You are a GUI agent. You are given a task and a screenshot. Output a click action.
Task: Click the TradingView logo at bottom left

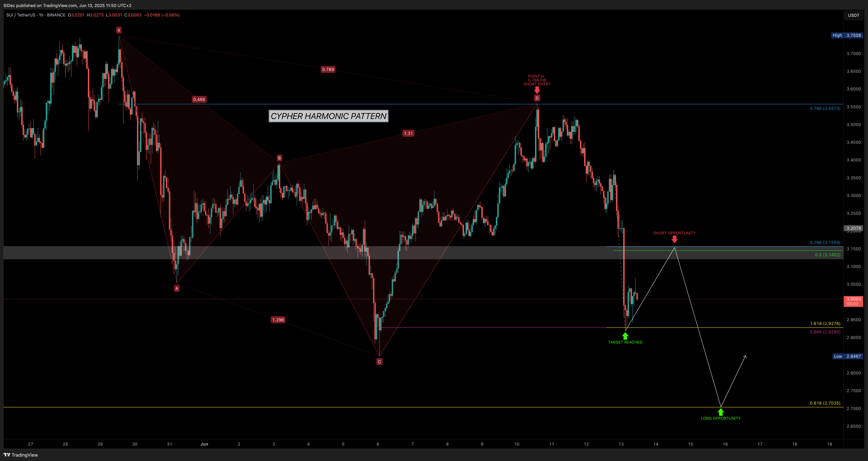tap(21, 455)
